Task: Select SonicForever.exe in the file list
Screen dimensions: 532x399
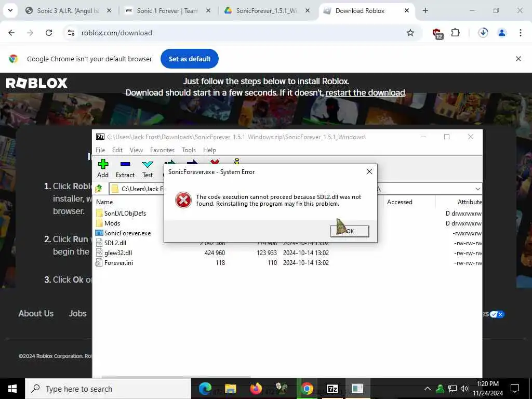Action: pos(123,233)
